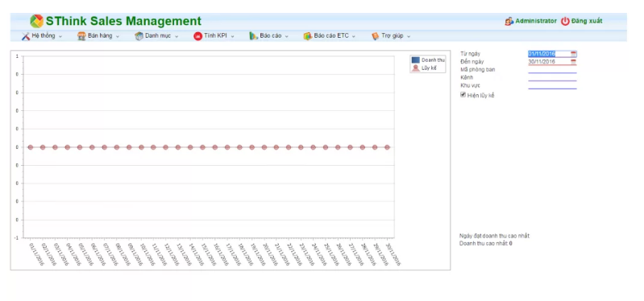Click the Báo cáo ETC icon
644x301 pixels.
pos(308,36)
